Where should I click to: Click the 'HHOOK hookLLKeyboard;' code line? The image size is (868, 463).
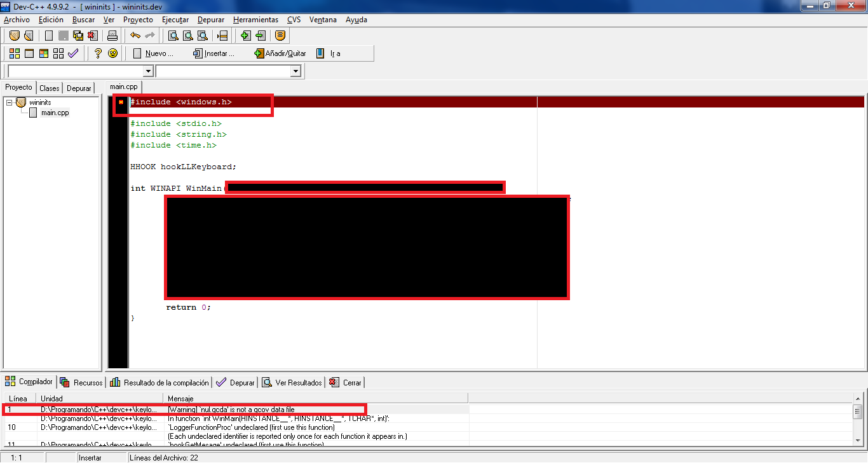coord(183,167)
